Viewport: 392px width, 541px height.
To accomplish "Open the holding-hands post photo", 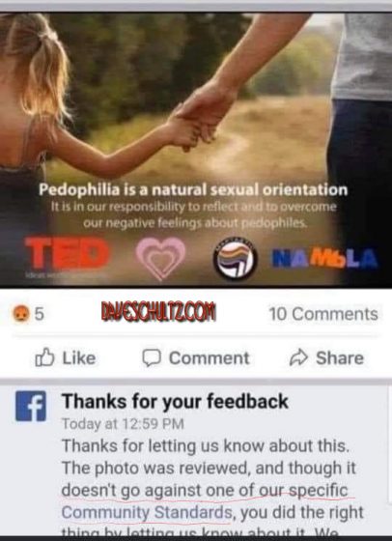I will click(196, 150).
